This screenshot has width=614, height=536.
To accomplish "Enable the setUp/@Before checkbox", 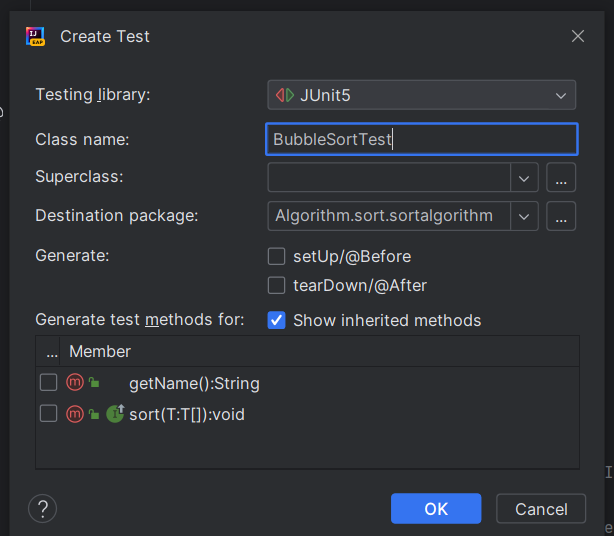I will click(277, 256).
